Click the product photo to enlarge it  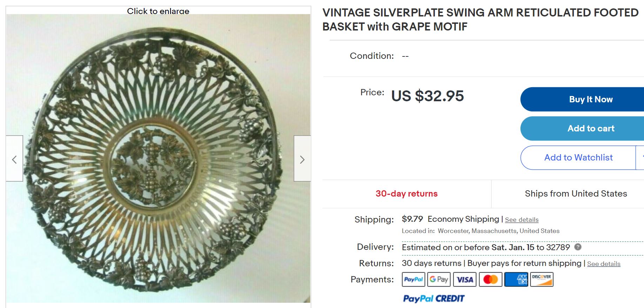[x=158, y=158]
